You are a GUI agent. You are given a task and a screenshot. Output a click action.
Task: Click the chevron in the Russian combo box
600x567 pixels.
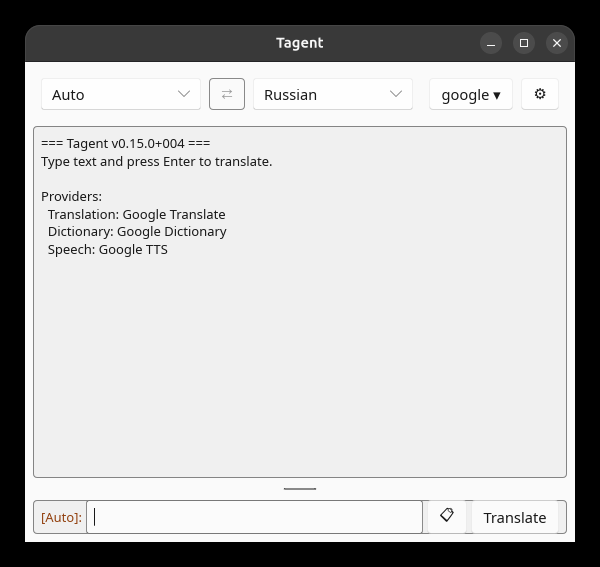coord(396,94)
